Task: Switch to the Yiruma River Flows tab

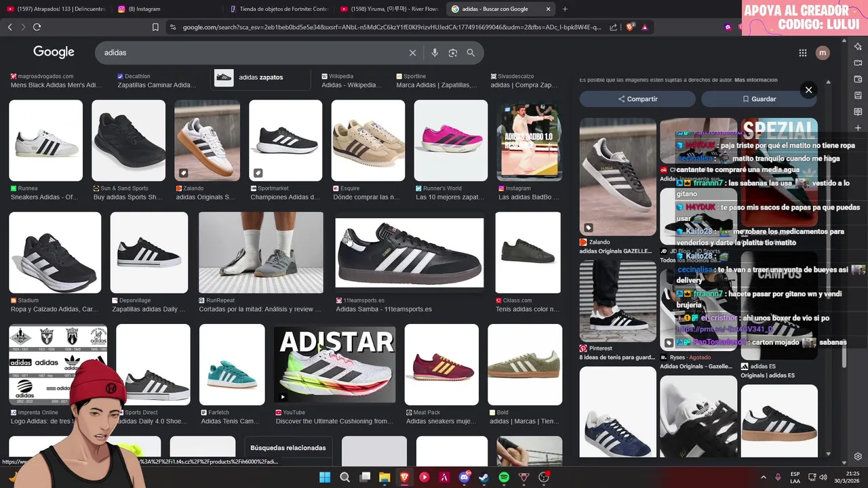Action: [390, 9]
